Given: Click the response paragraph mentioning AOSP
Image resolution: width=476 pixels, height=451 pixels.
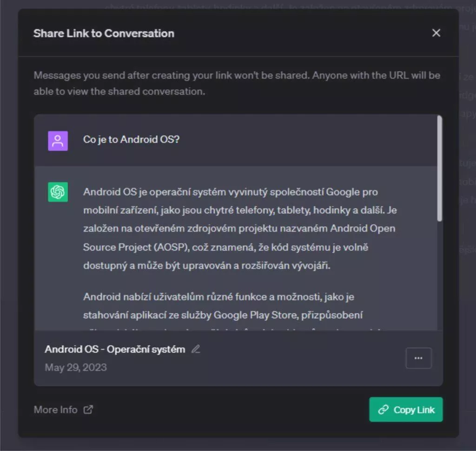Looking at the screenshot, I should click(x=240, y=229).
